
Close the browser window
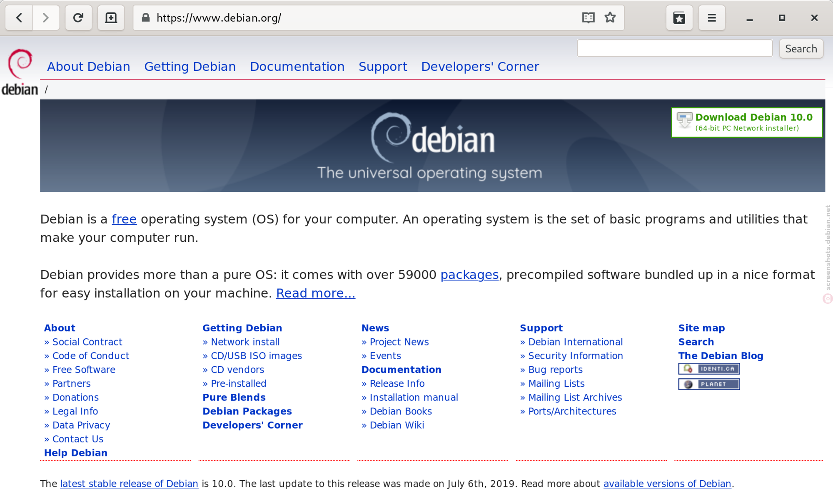pos(814,18)
